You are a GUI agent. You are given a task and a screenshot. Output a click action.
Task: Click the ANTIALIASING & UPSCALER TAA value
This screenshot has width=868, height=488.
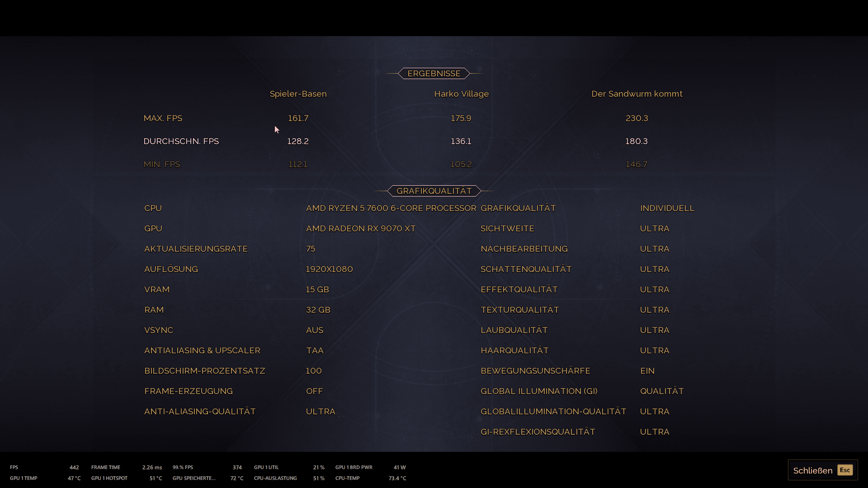pos(314,351)
